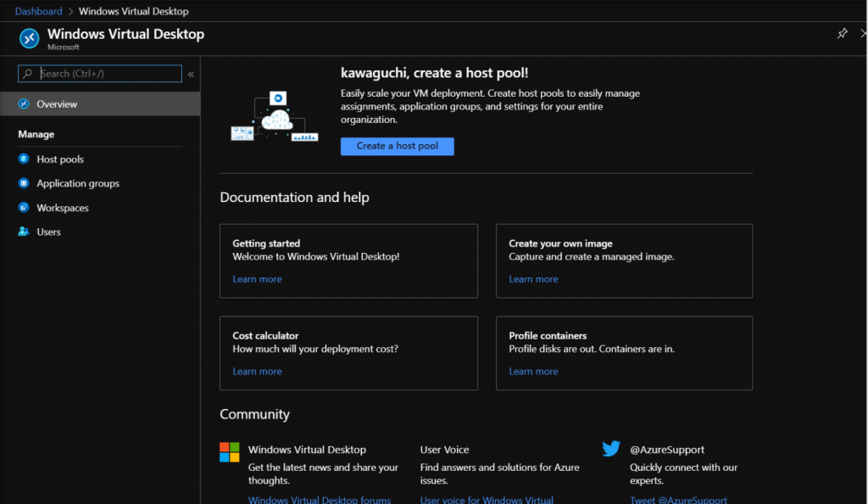Viewport: 868px width, 504px height.
Task: Open Learn more under Cost calculator
Action: tap(257, 372)
